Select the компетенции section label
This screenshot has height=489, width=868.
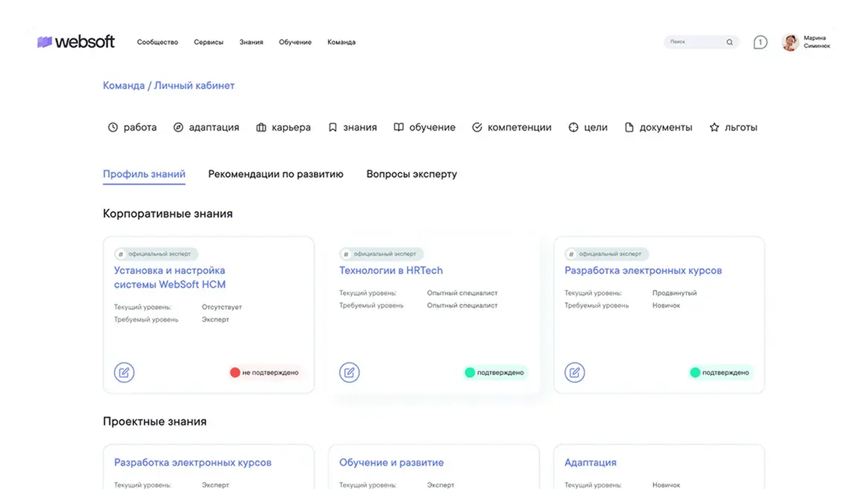click(519, 128)
